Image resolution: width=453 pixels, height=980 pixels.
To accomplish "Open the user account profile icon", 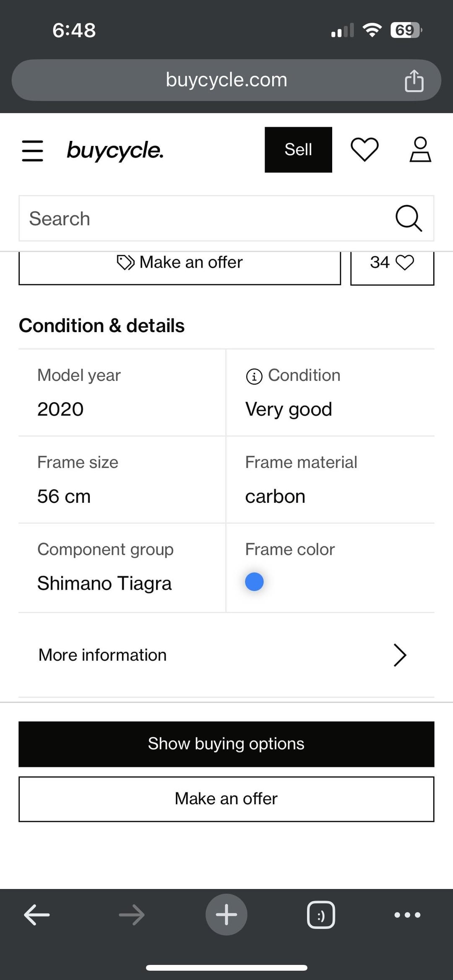I will [420, 150].
